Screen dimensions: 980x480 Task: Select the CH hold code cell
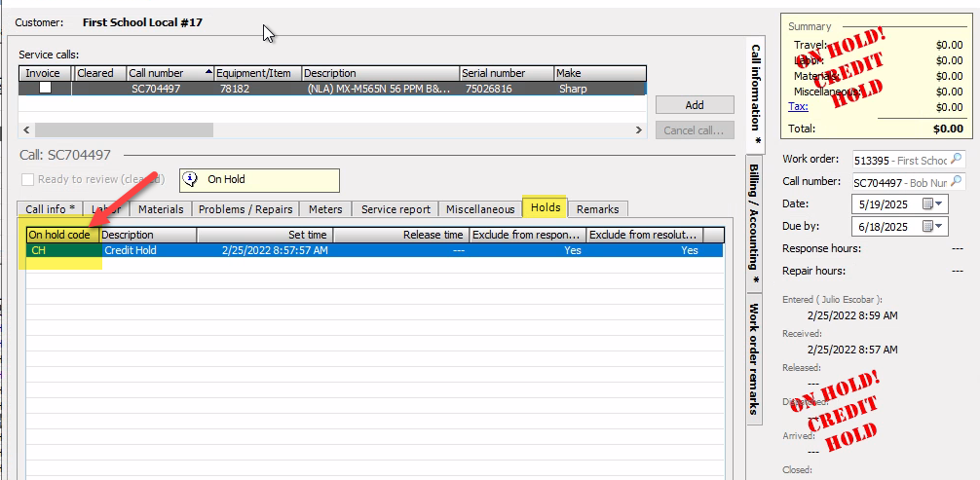tap(63, 250)
